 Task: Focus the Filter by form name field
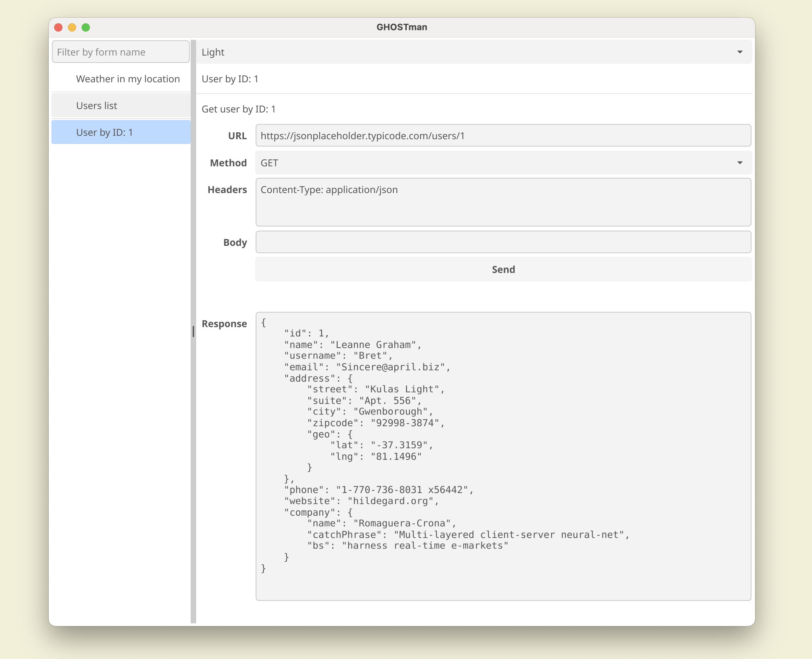[x=120, y=52]
